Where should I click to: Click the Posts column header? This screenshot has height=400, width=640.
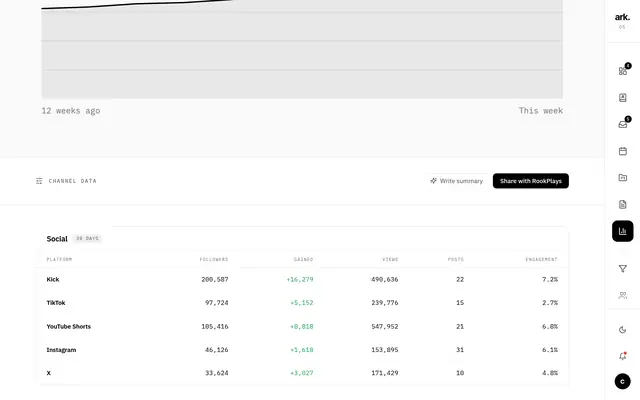click(x=456, y=260)
